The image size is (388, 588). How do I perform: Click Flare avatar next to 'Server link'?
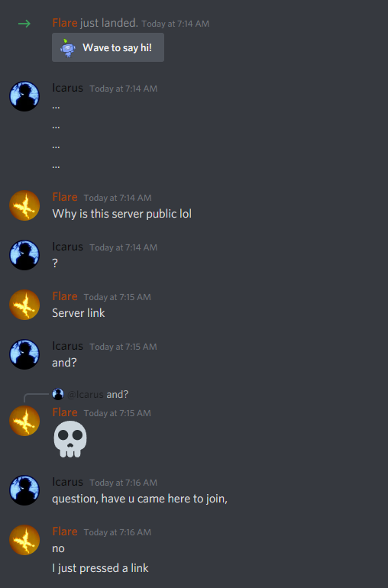click(24, 305)
